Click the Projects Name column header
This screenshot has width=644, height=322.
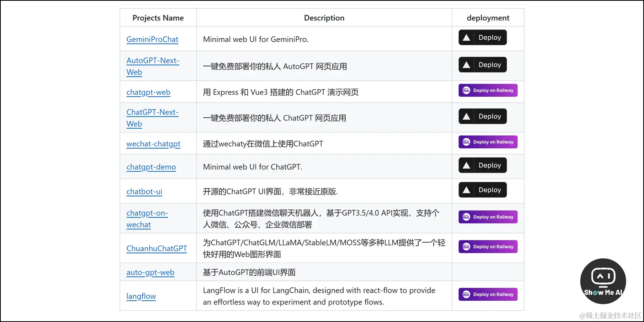pos(158,18)
